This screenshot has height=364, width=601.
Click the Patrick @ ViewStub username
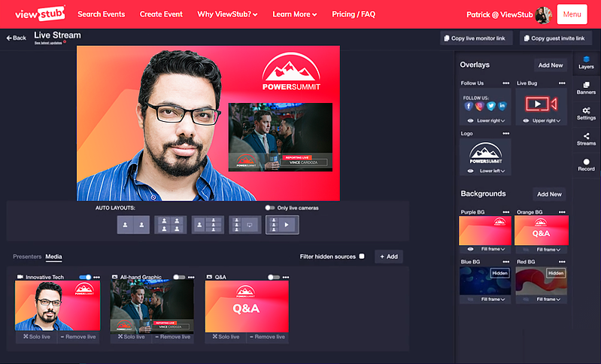[x=499, y=14]
